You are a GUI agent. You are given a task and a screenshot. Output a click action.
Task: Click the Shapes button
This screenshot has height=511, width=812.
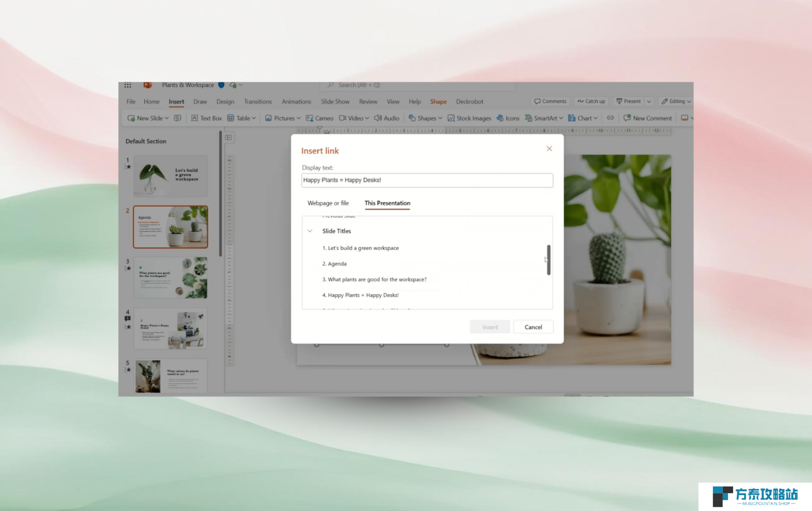(422, 118)
